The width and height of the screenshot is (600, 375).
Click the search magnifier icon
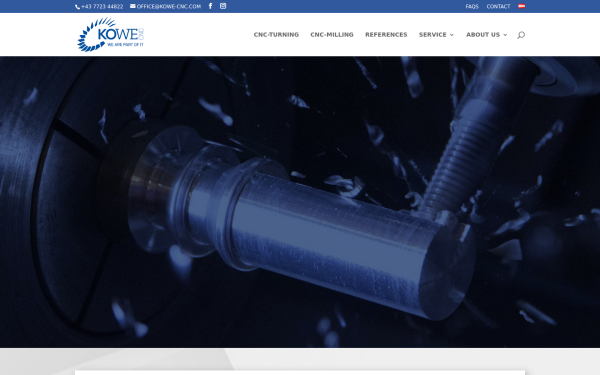(521, 35)
